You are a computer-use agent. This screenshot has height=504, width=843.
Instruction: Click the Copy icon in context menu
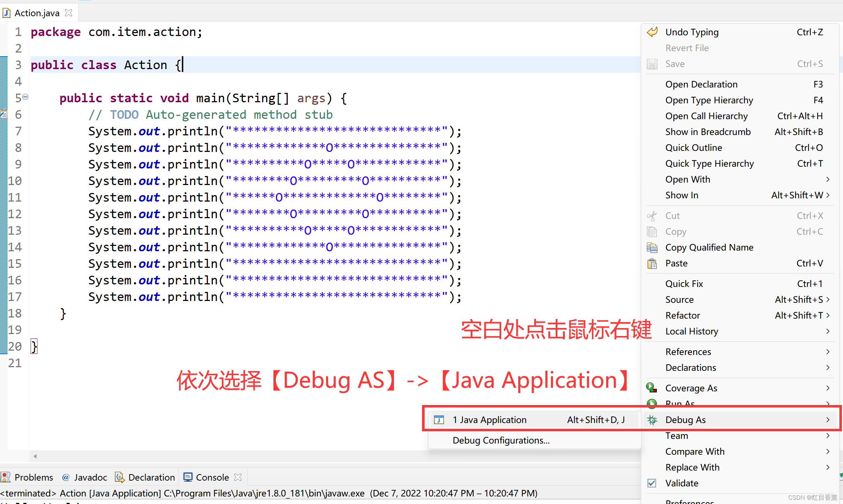[x=652, y=231]
